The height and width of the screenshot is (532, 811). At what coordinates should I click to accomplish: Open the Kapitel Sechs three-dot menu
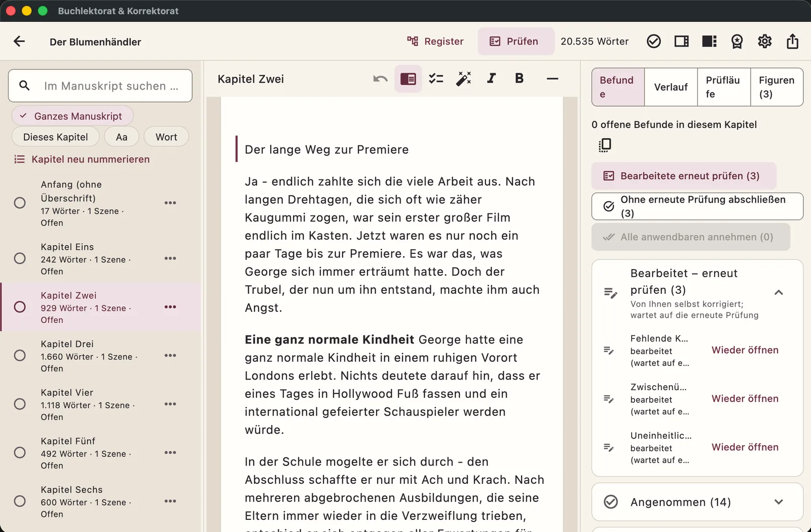coord(170,501)
